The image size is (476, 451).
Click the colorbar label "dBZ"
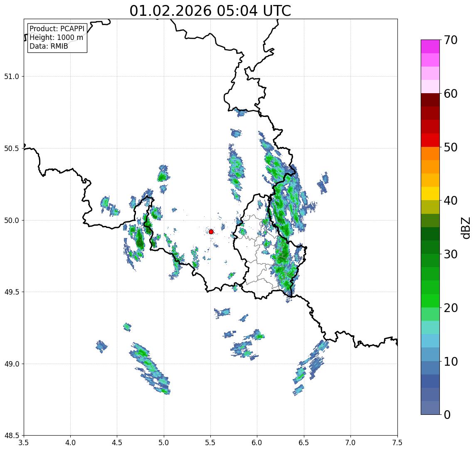tap(465, 228)
